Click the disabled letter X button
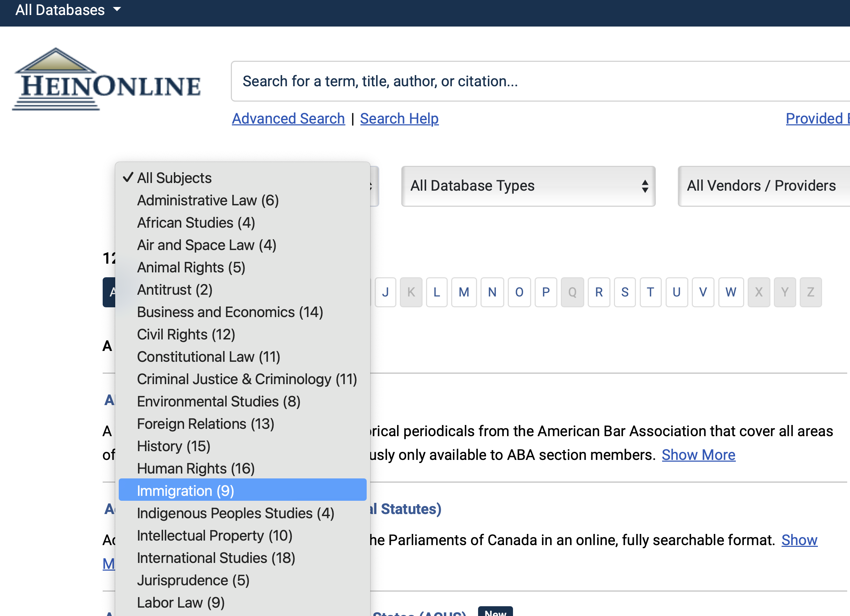850x616 pixels. pos(759,292)
